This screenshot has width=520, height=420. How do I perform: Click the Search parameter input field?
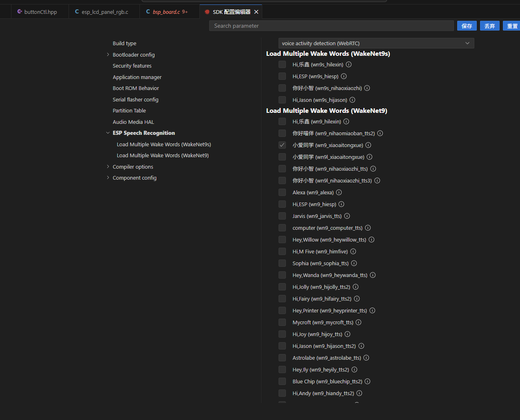tap(331, 26)
